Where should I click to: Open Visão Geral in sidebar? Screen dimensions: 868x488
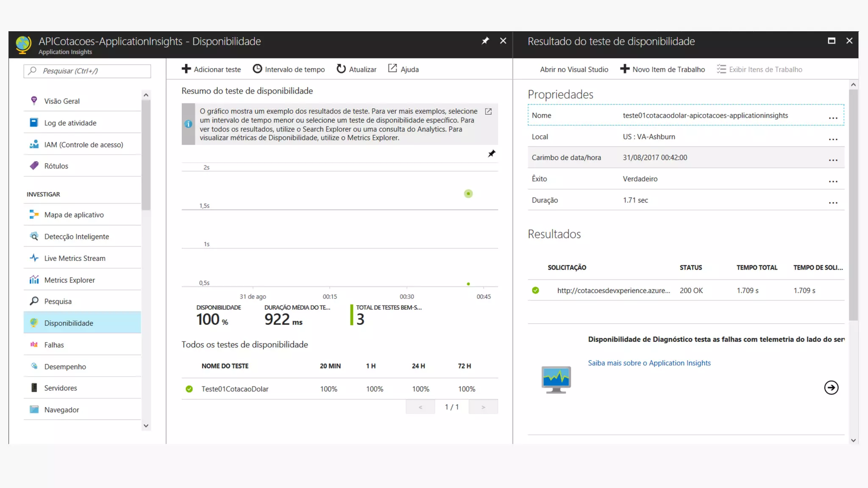pyautogui.click(x=82, y=101)
